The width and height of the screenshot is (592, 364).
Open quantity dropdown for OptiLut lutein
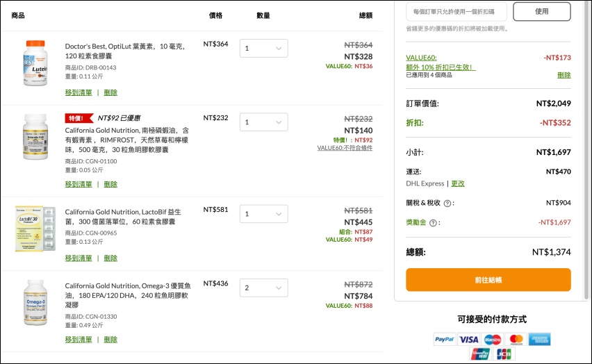click(x=263, y=49)
